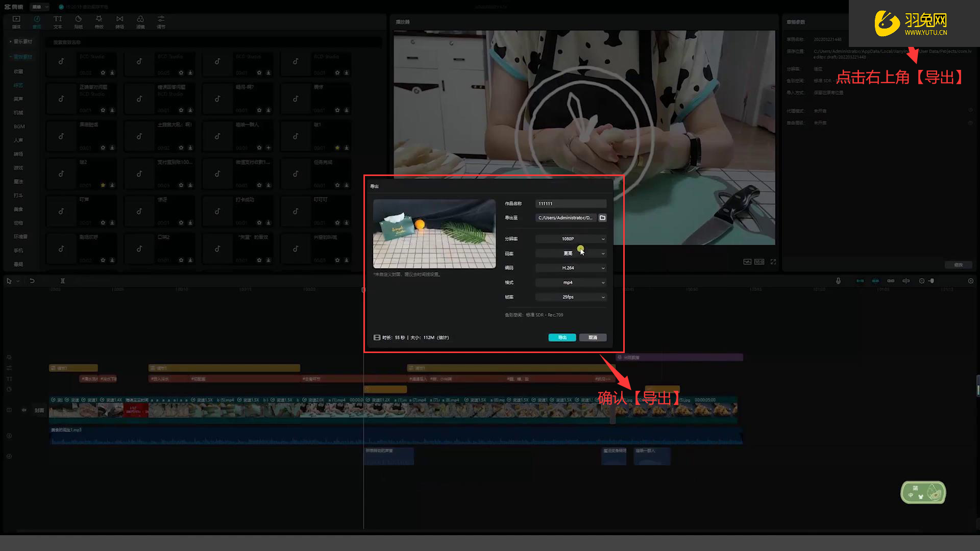Click the export cover thumbnail preview
Screen dimensions: 980x551
[434, 234]
